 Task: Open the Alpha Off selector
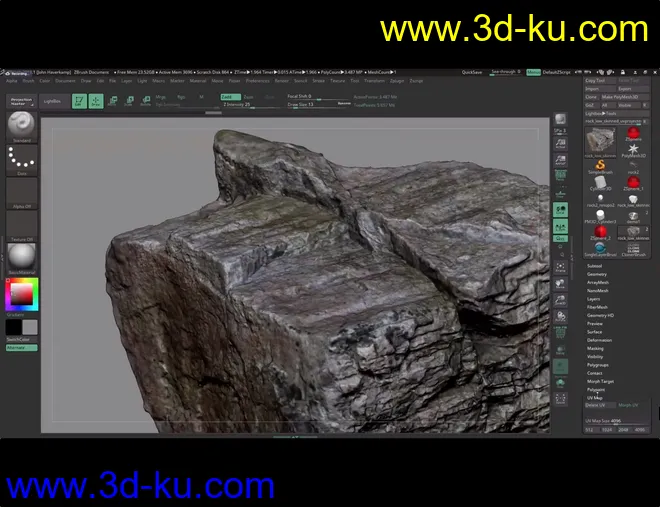pyautogui.click(x=21, y=191)
